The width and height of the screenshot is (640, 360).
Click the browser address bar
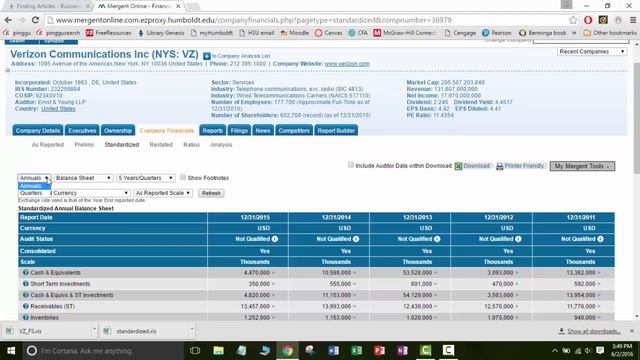[306, 20]
